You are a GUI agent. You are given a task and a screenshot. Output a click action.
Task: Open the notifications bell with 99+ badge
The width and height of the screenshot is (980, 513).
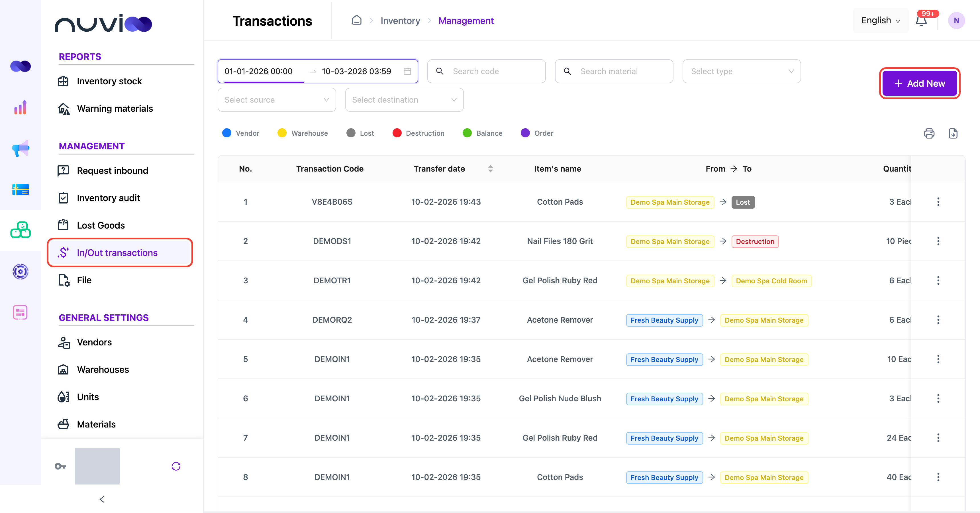coord(921,21)
